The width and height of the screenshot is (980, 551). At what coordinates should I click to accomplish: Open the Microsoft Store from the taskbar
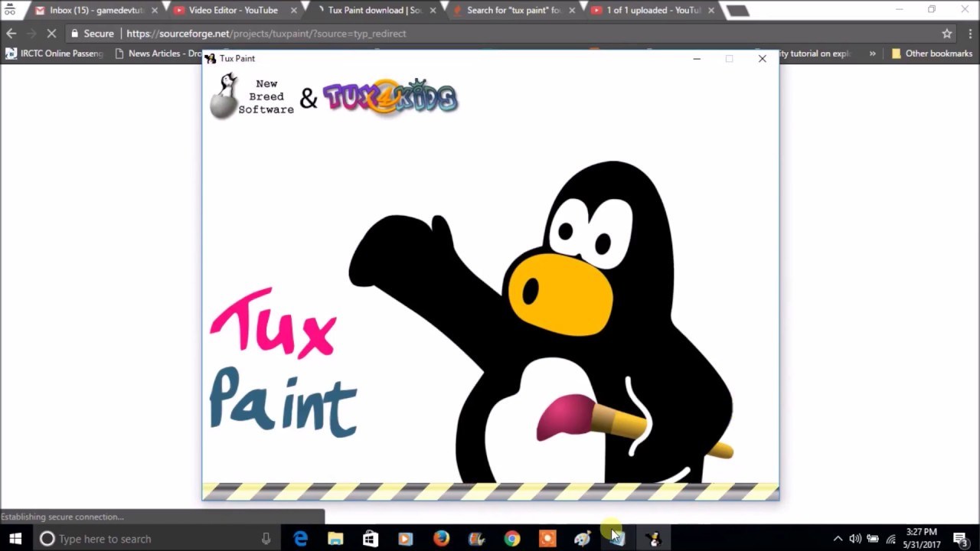click(x=370, y=539)
